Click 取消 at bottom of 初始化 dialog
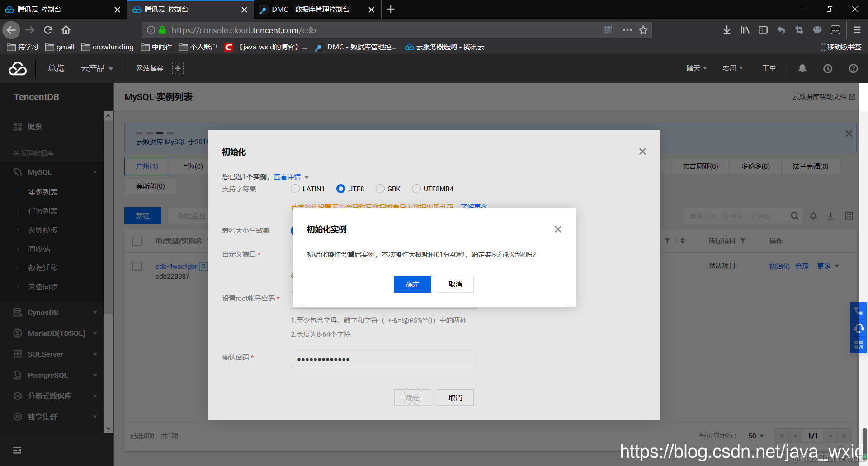The height and width of the screenshot is (466, 868). click(x=455, y=398)
